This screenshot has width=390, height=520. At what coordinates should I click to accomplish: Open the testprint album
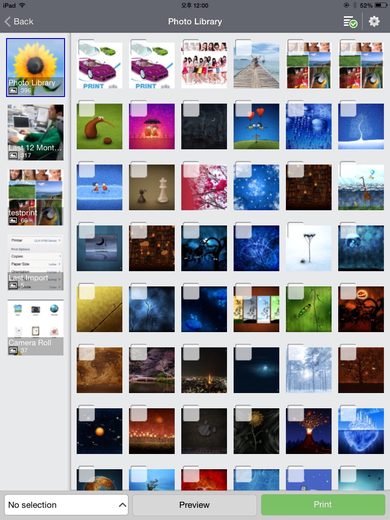coord(35,197)
